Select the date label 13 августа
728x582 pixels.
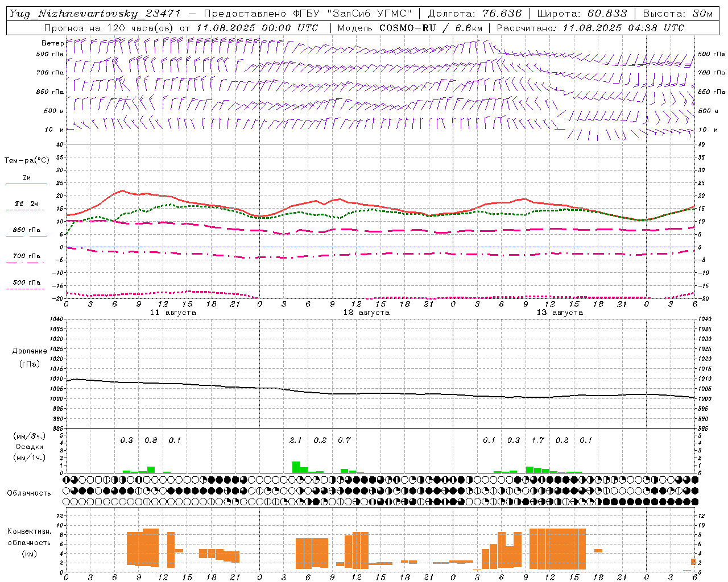pos(560,313)
